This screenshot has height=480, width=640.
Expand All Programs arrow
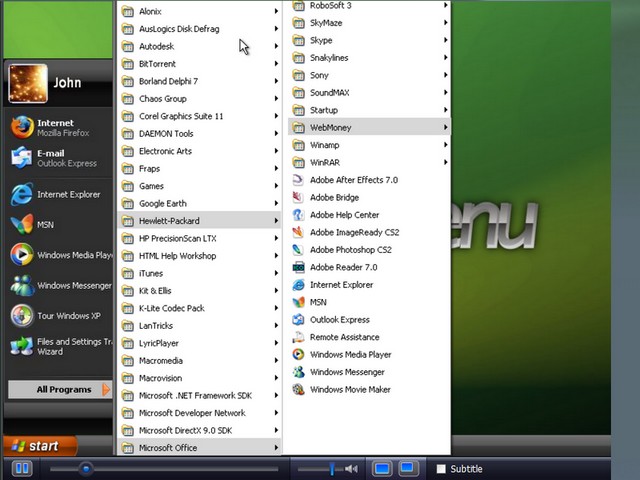(106, 390)
